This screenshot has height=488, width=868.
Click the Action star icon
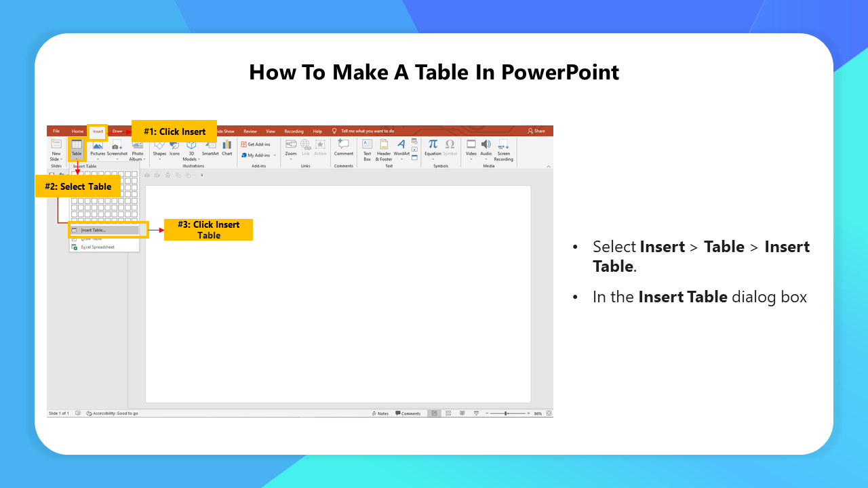[320, 144]
